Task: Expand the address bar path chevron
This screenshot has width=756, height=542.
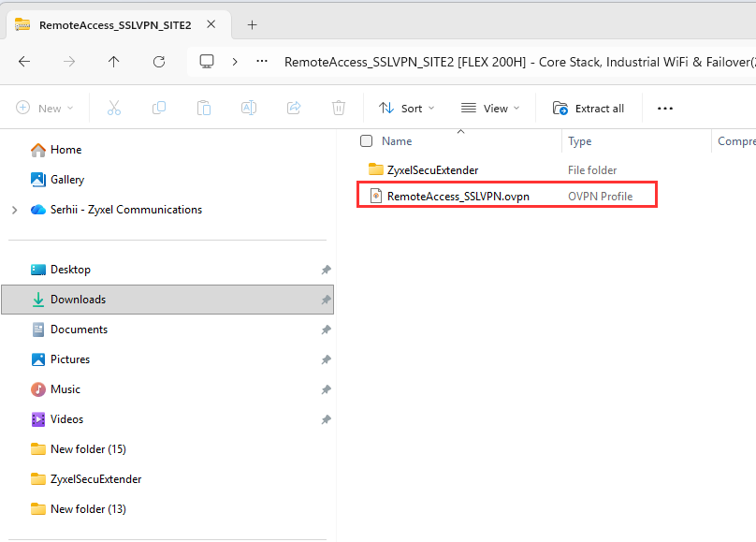Action: (x=235, y=62)
